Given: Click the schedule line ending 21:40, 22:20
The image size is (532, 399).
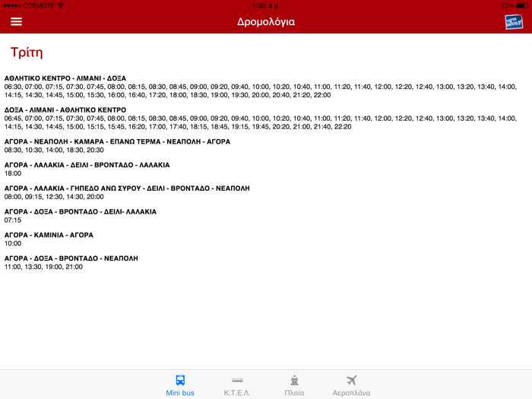Looking at the screenshot, I should [178, 127].
